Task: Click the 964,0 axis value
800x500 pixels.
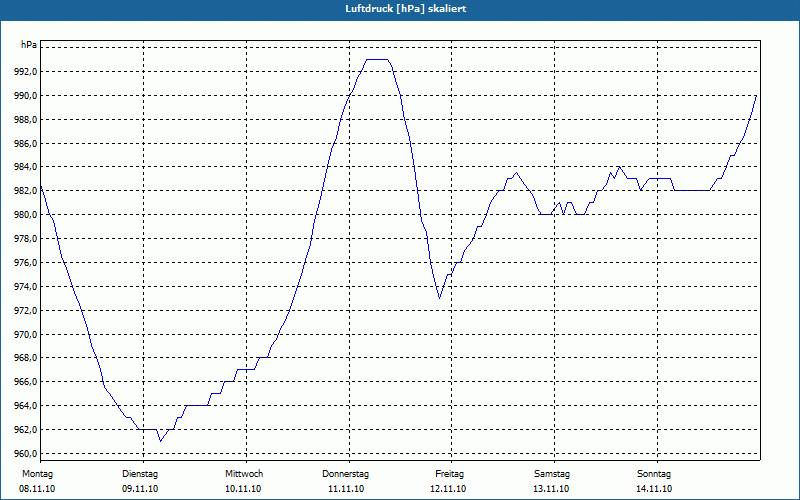Action: tap(25, 406)
